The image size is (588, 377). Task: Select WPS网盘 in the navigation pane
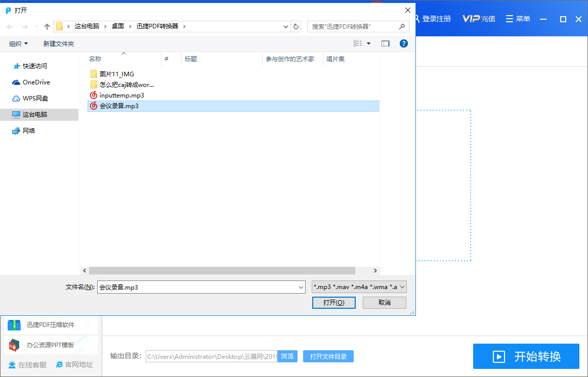point(35,99)
